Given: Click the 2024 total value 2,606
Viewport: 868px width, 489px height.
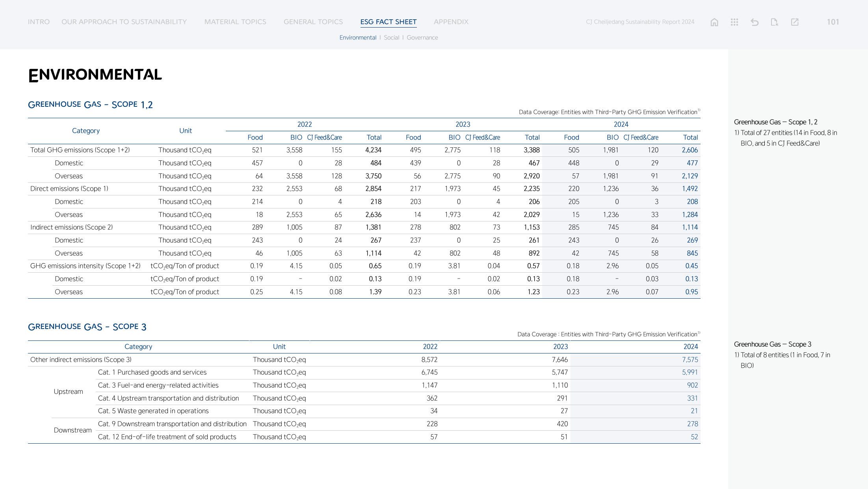Looking at the screenshot, I should pyautogui.click(x=690, y=150).
